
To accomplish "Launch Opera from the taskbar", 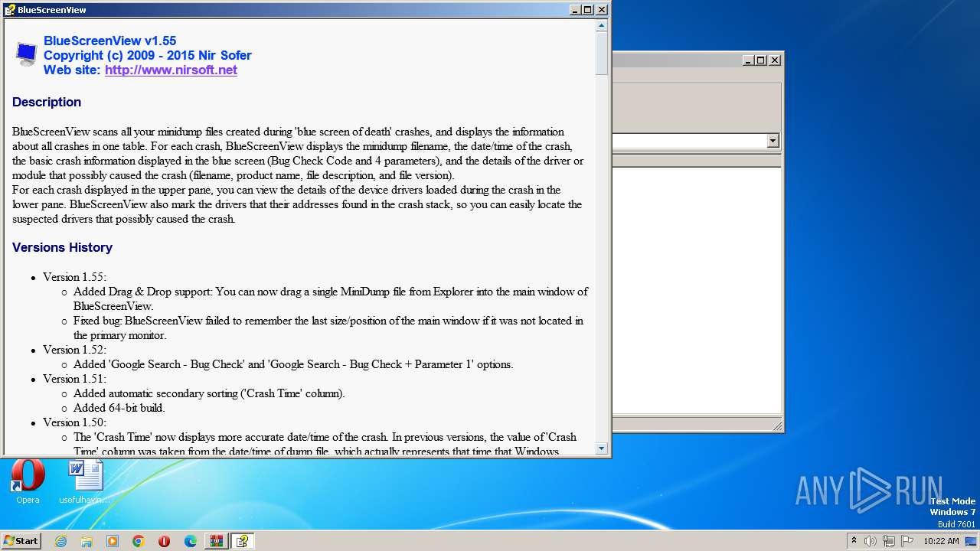I will pyautogui.click(x=164, y=541).
